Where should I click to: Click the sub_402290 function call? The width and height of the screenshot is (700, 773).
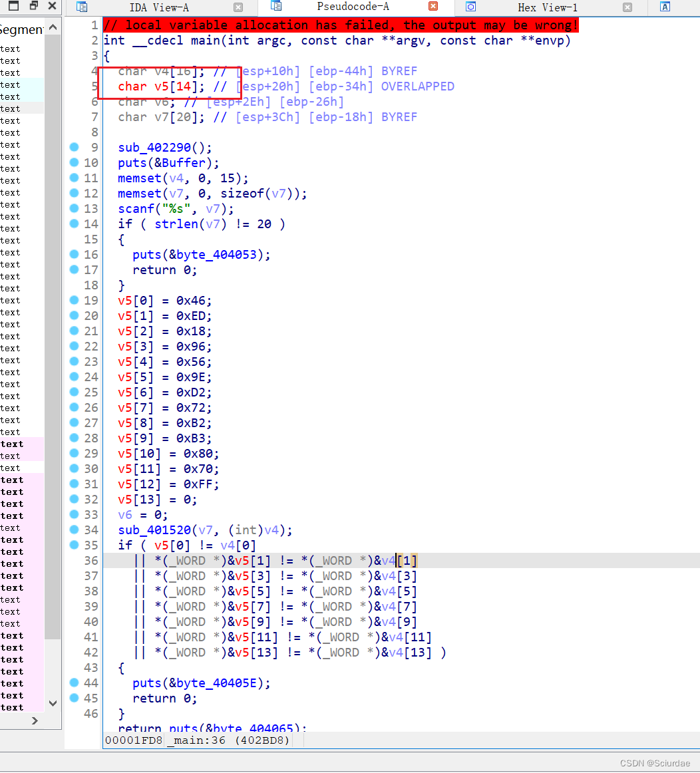click(154, 148)
